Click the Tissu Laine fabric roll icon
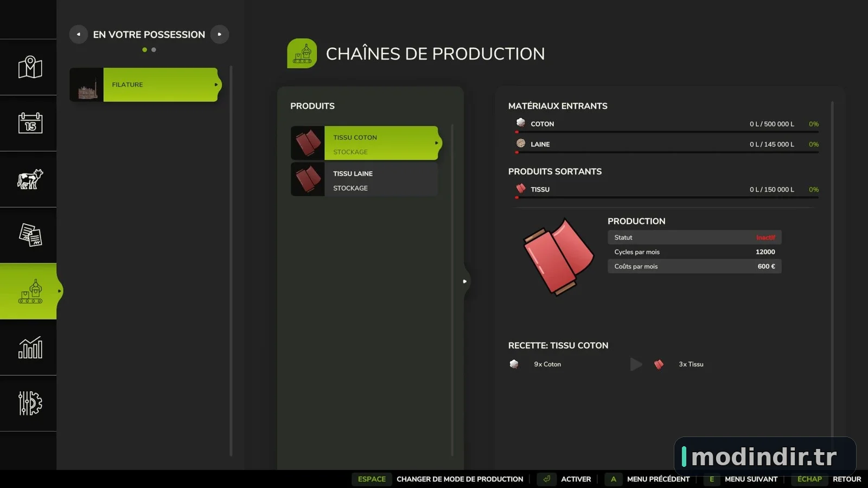This screenshot has height=488, width=868. coord(308,179)
